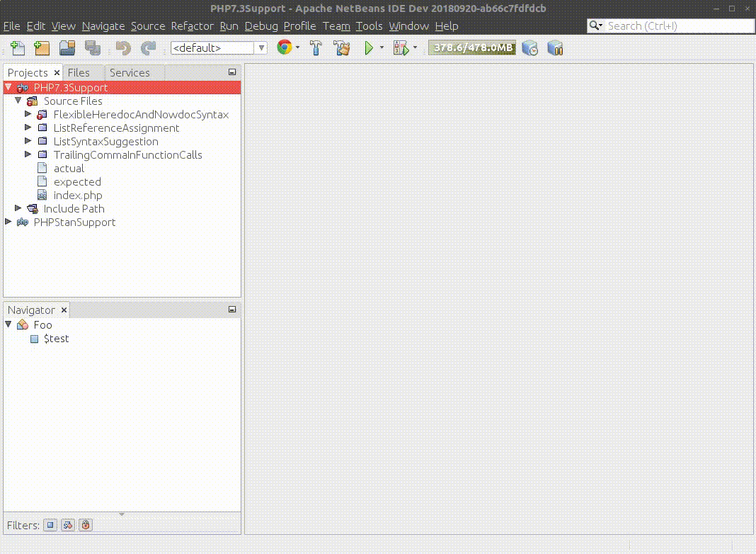
Task: Click the Build Project hammer icon
Action: pos(316,47)
